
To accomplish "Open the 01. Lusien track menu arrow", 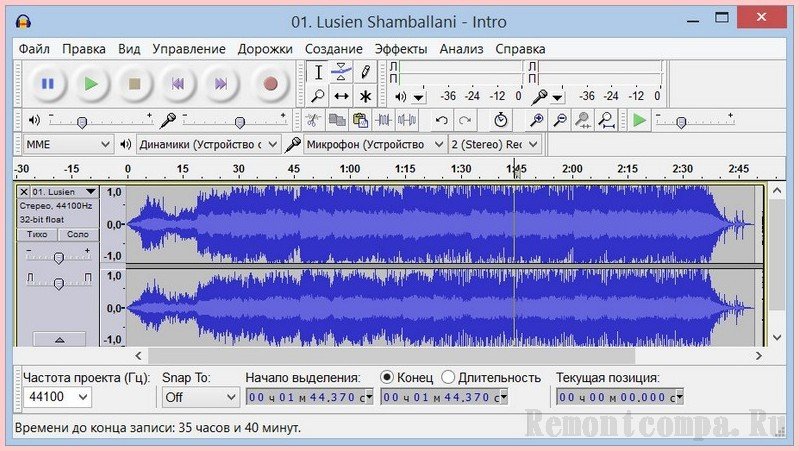I will pyautogui.click(x=91, y=192).
